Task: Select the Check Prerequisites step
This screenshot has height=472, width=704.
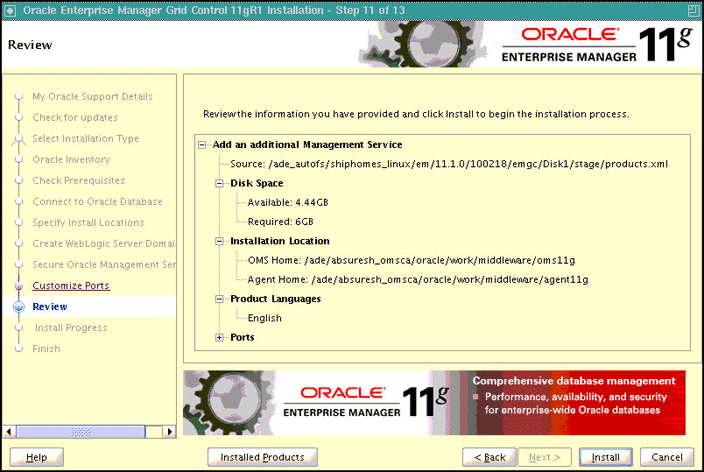Action: [x=79, y=181]
